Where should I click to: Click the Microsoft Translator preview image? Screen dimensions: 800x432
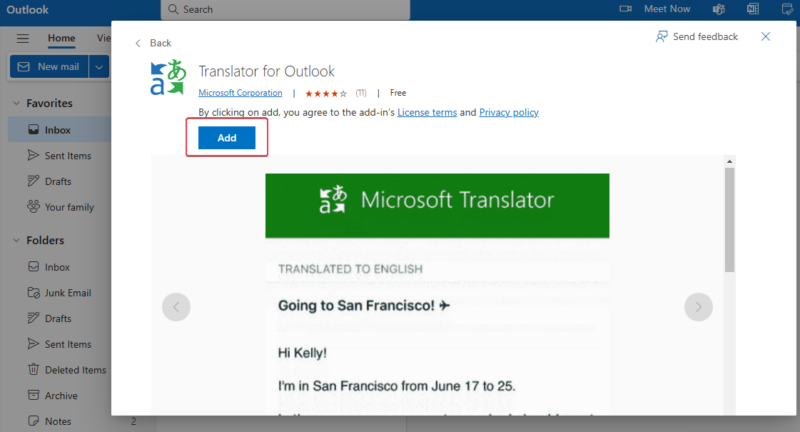click(x=437, y=206)
